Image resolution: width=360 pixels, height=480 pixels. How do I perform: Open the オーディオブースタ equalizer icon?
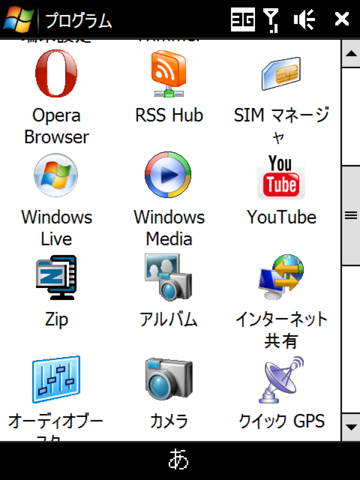tap(56, 379)
